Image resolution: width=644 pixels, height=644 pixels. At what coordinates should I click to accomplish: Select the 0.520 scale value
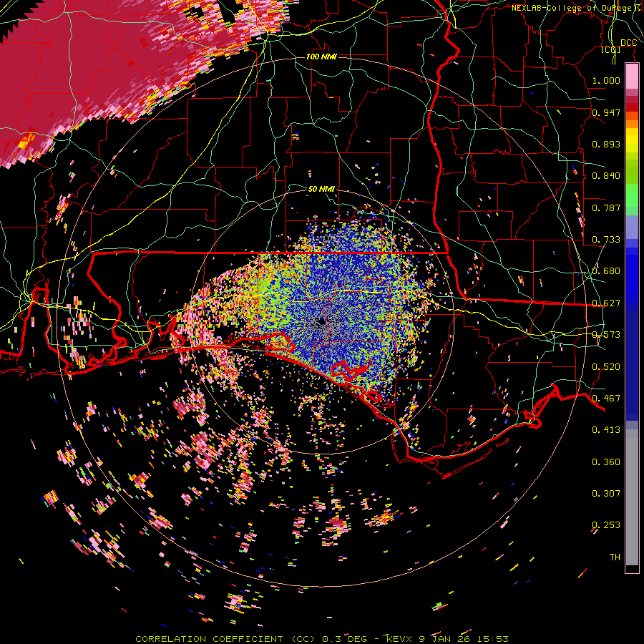click(606, 366)
